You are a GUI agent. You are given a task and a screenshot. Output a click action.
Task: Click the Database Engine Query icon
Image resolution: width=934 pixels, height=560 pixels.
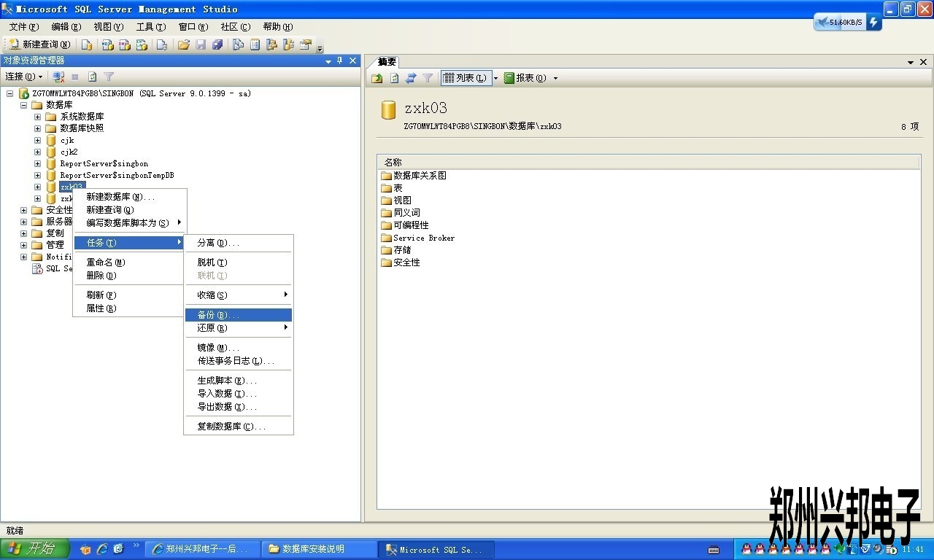coord(87,44)
